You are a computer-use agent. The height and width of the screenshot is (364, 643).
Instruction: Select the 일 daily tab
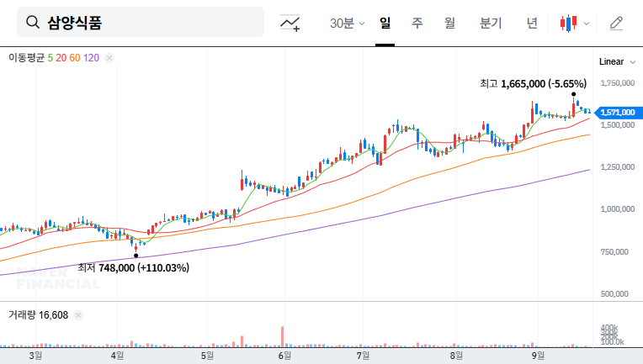click(x=385, y=23)
